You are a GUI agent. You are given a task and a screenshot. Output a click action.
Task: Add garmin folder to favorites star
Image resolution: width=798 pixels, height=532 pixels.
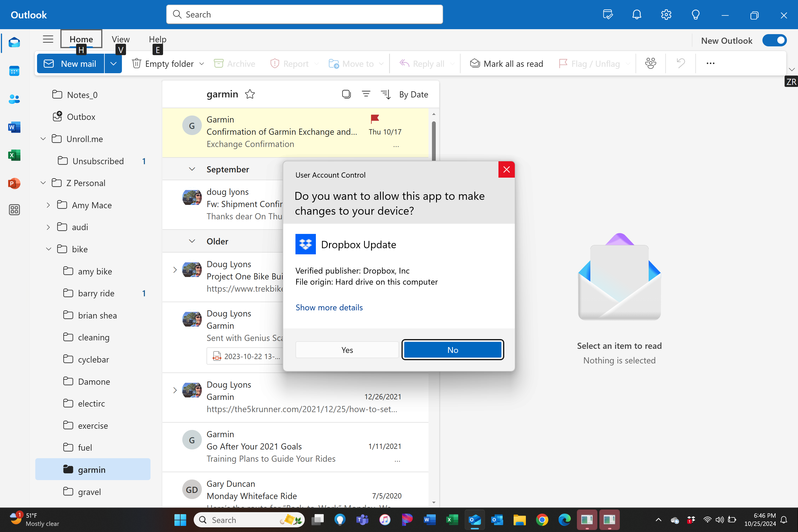[x=250, y=94]
